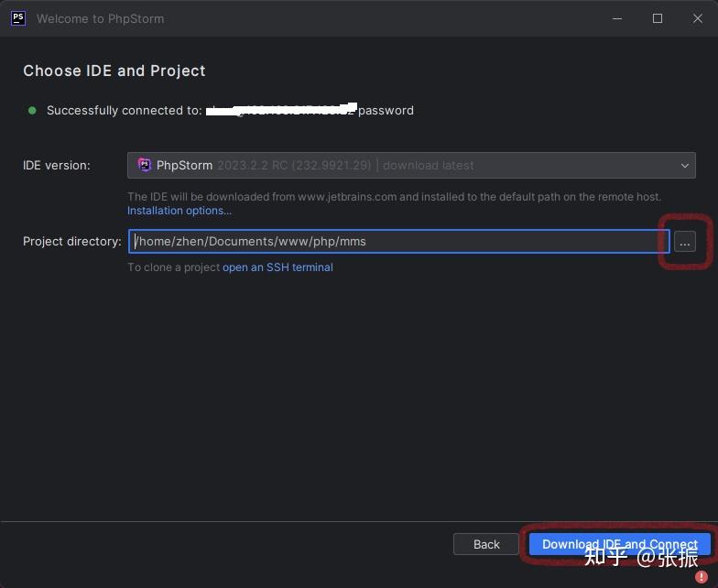The image size is (718, 588).
Task: Open an SSH terminal link
Action: (x=277, y=267)
